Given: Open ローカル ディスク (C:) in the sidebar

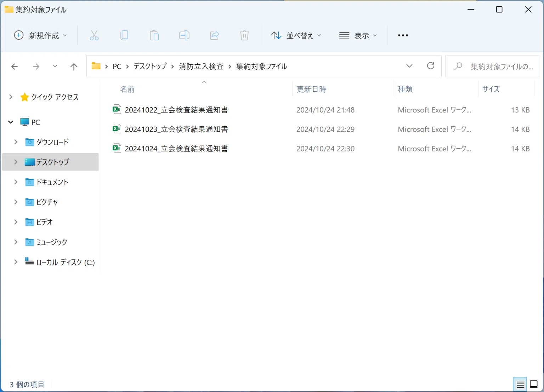Looking at the screenshot, I should click(x=66, y=262).
